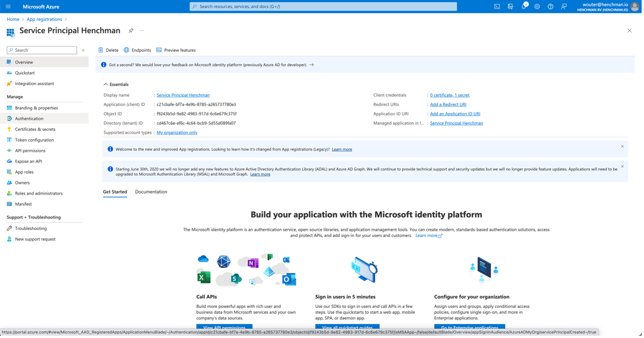Open the Manifest editor
Viewport: 644px width, 338px height.
[x=45, y=205]
